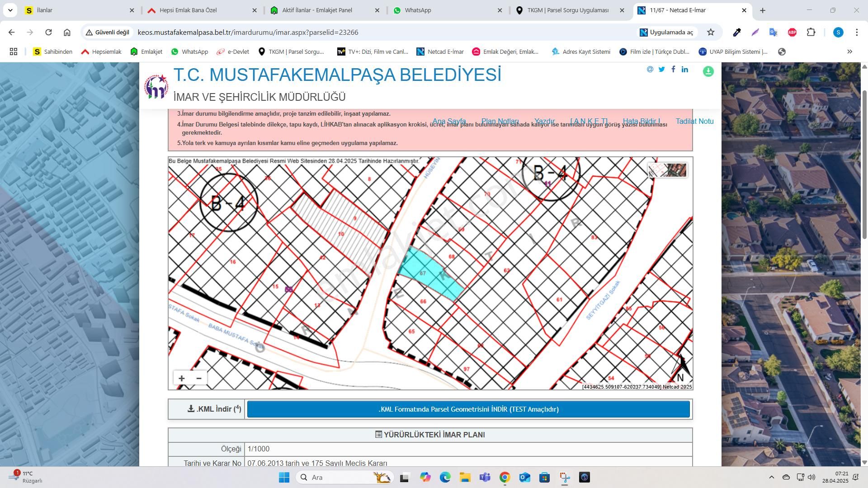Bookmark this page with star icon
The image size is (868, 488).
pyautogui.click(x=711, y=32)
